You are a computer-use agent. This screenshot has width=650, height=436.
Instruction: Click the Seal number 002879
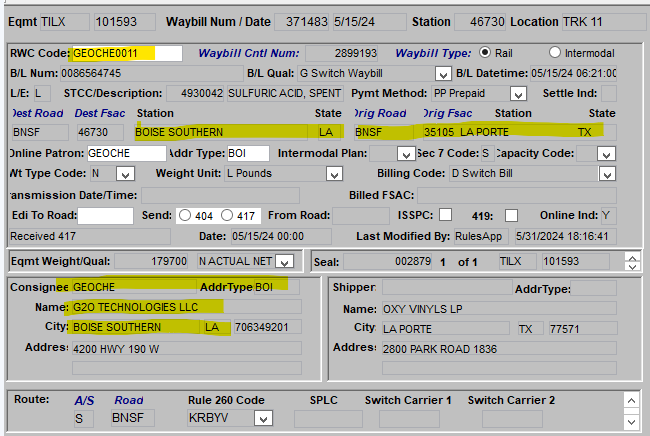coord(388,262)
